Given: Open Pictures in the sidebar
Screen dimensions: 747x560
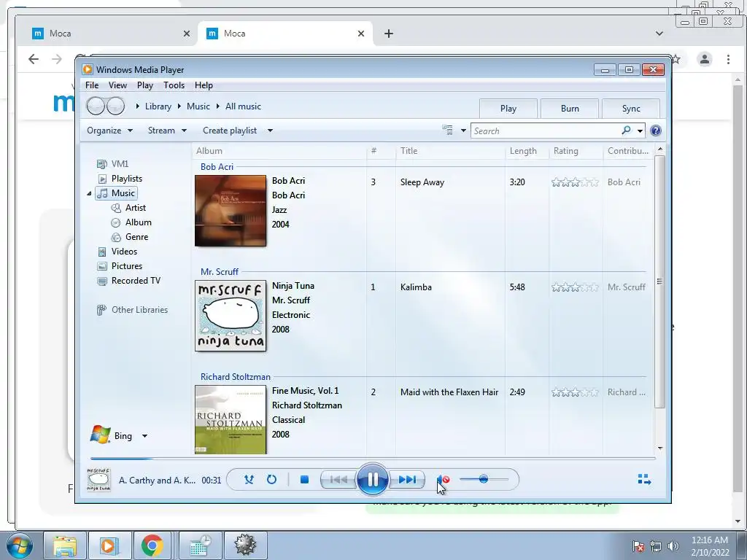Looking at the screenshot, I should 120,266.
